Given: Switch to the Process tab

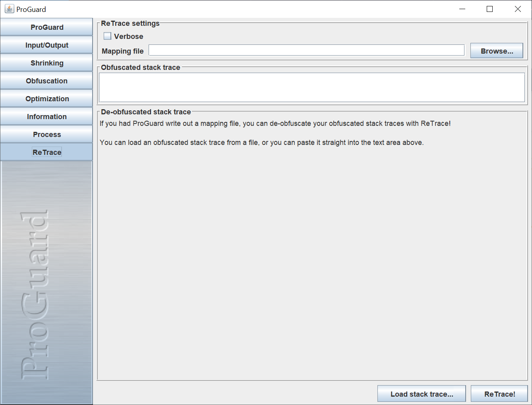Looking at the screenshot, I should [46, 134].
